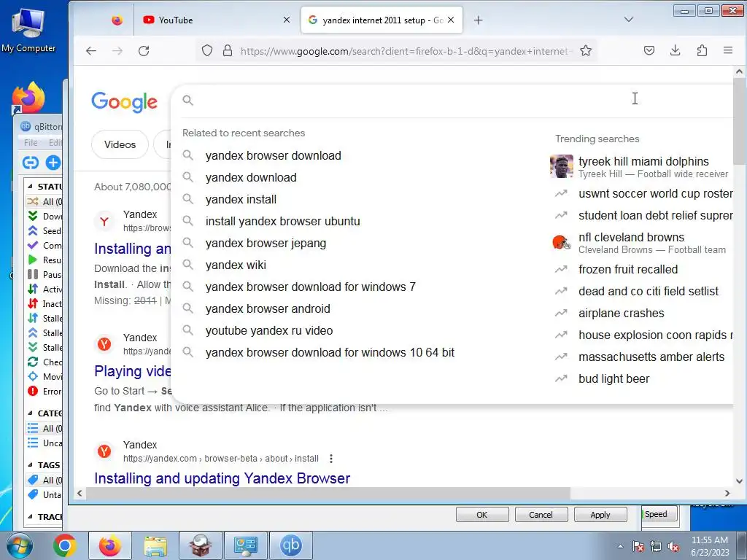Choose suggestion yandex install

241,200
